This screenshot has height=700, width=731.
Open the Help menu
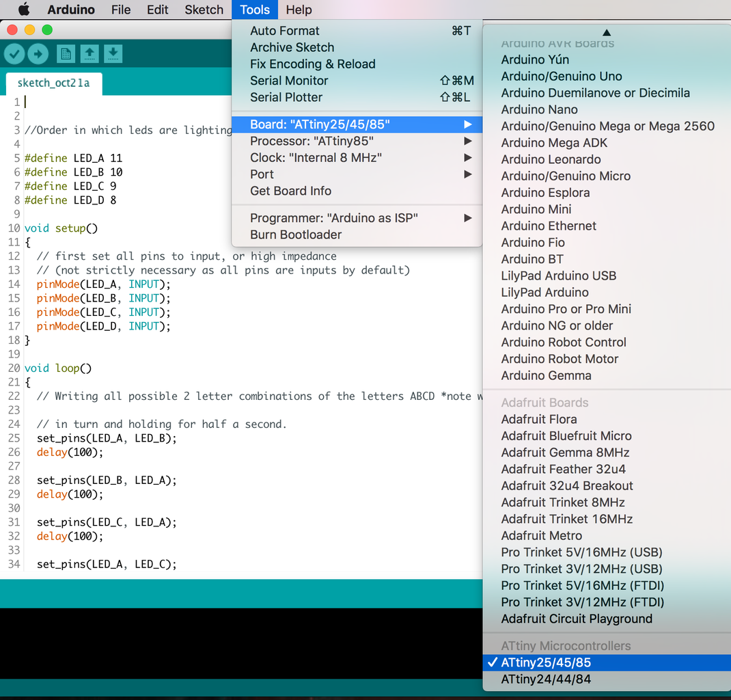(x=299, y=10)
